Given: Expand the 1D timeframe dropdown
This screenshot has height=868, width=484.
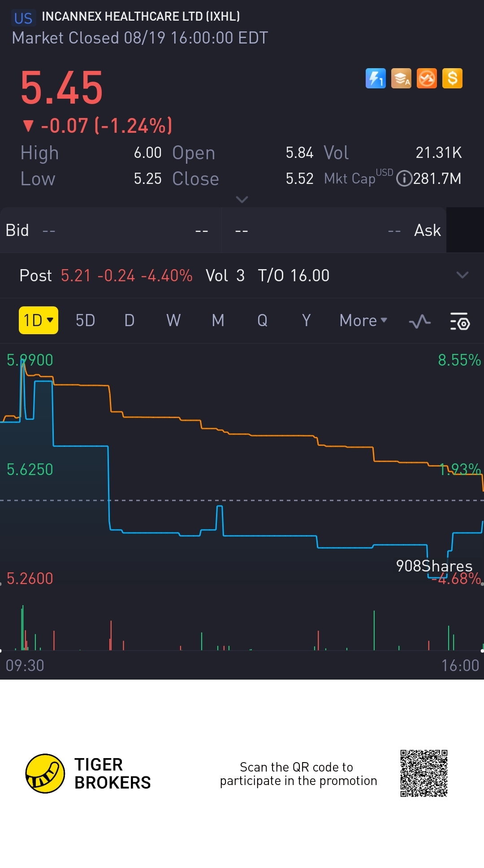Looking at the screenshot, I should pos(39,320).
